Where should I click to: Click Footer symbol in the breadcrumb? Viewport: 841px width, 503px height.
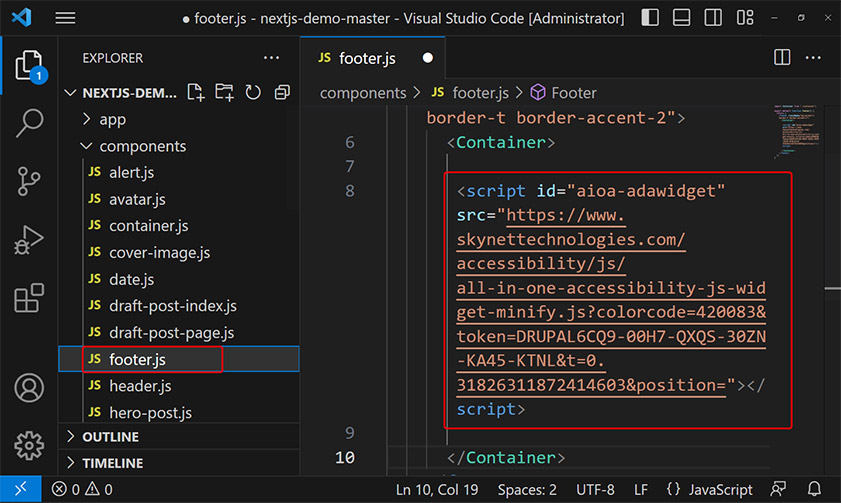(x=564, y=93)
